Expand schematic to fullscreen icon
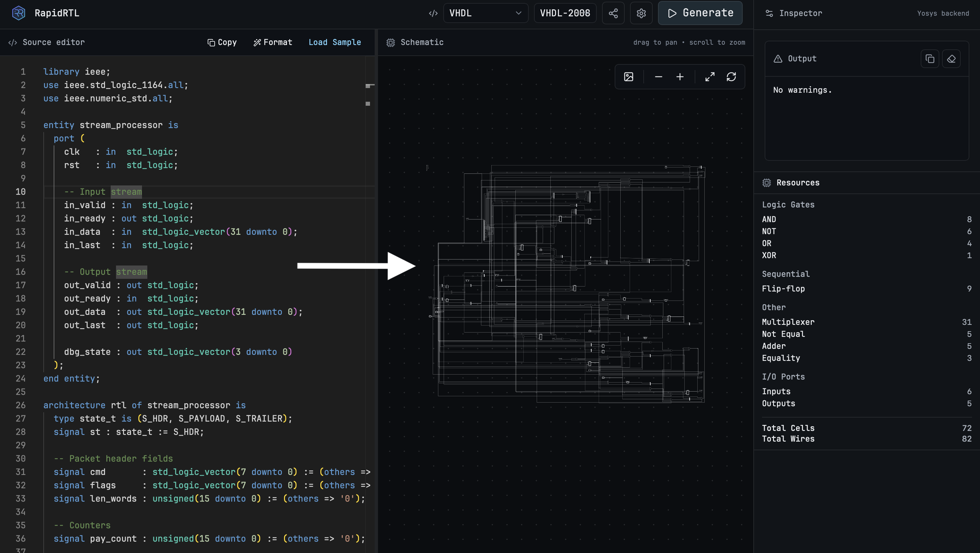 [710, 77]
